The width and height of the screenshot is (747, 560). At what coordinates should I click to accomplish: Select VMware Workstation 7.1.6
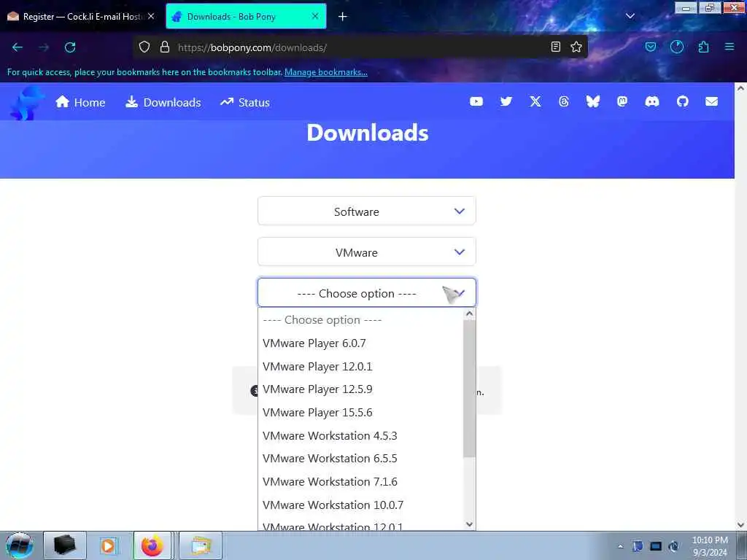pos(360,481)
